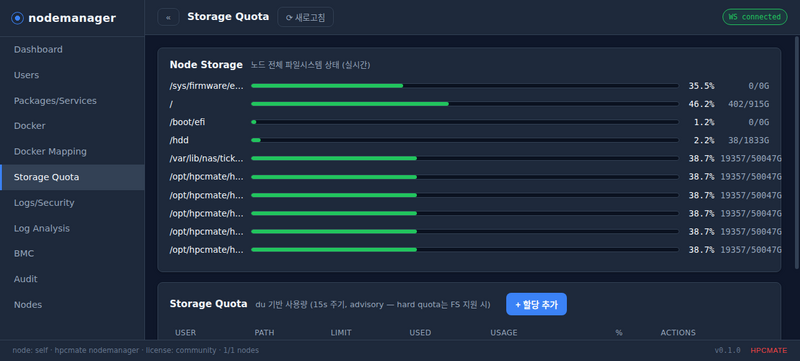Open the Nodes page

[72, 304]
